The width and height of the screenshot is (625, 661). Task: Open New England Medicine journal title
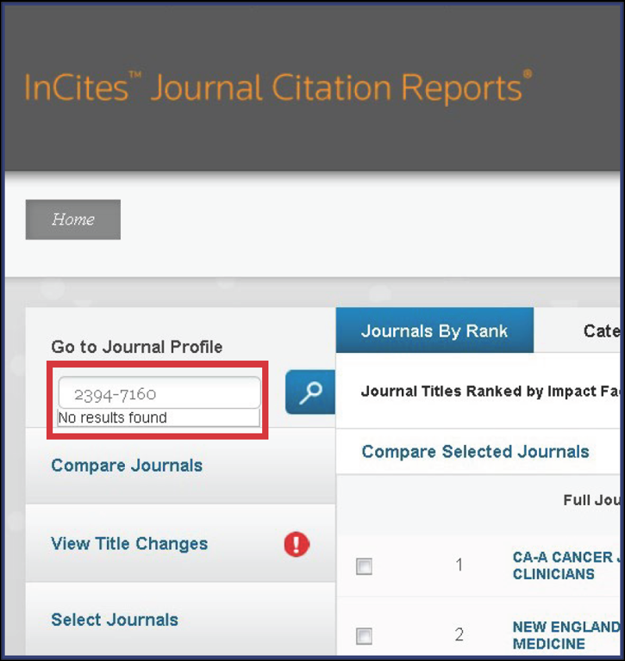tap(566, 635)
